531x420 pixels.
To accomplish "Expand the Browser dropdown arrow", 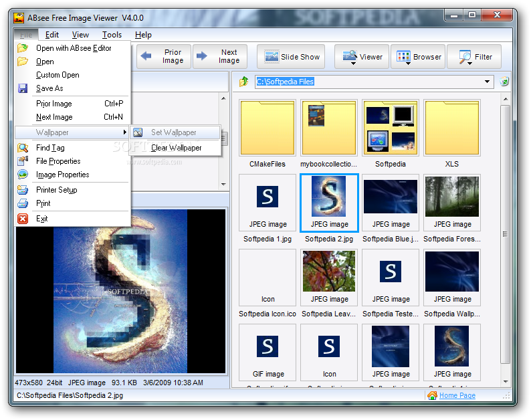I will pyautogui.click(x=408, y=64).
